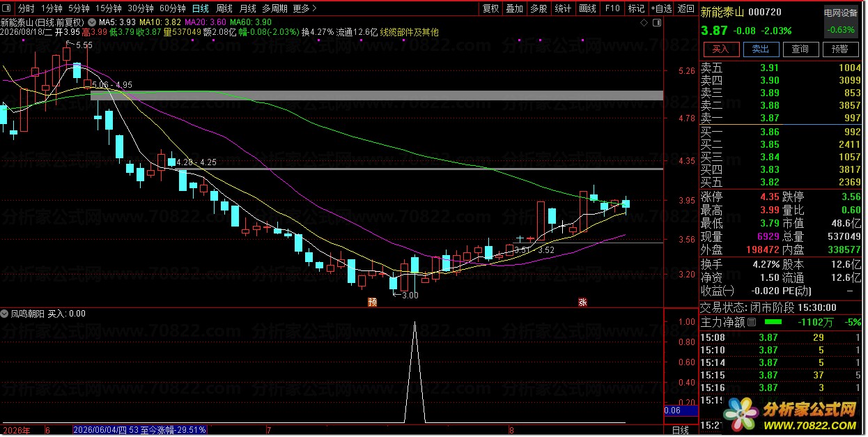868x437 pixels.
Task: Click the 复权 adjustment button
Action: pos(490,8)
